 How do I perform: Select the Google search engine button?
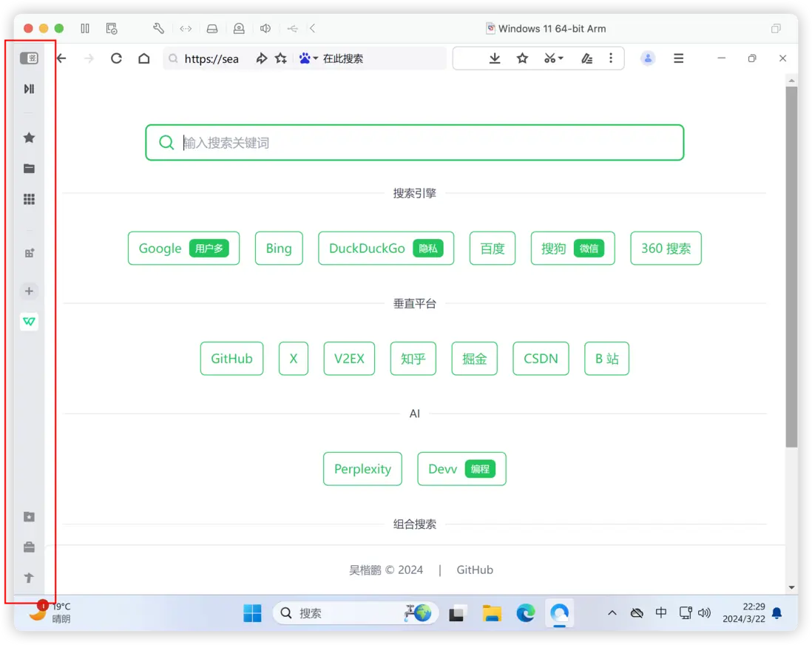pyautogui.click(x=184, y=248)
